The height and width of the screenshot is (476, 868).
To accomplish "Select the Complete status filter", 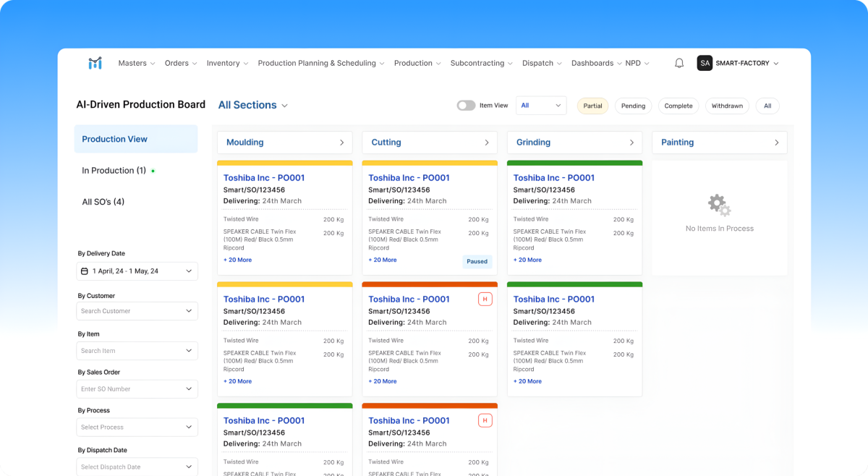I will pos(678,106).
